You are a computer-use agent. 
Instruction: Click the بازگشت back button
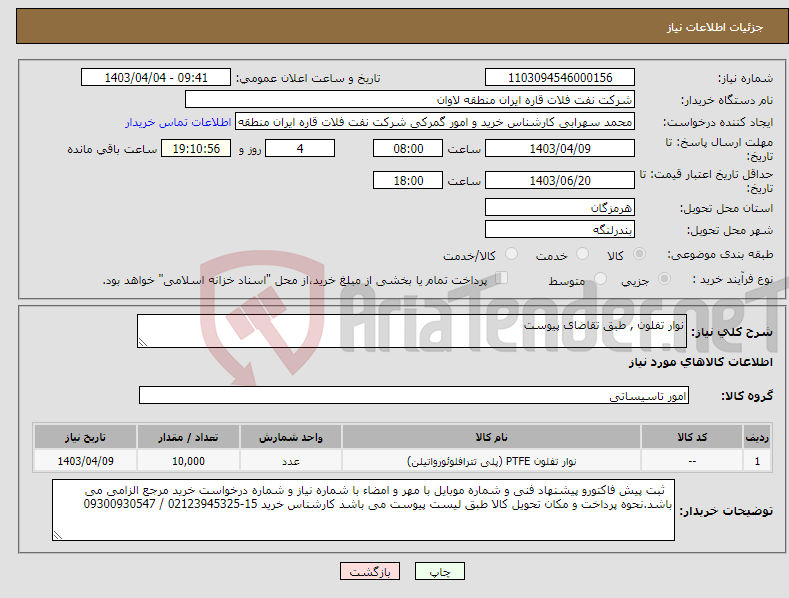(370, 571)
